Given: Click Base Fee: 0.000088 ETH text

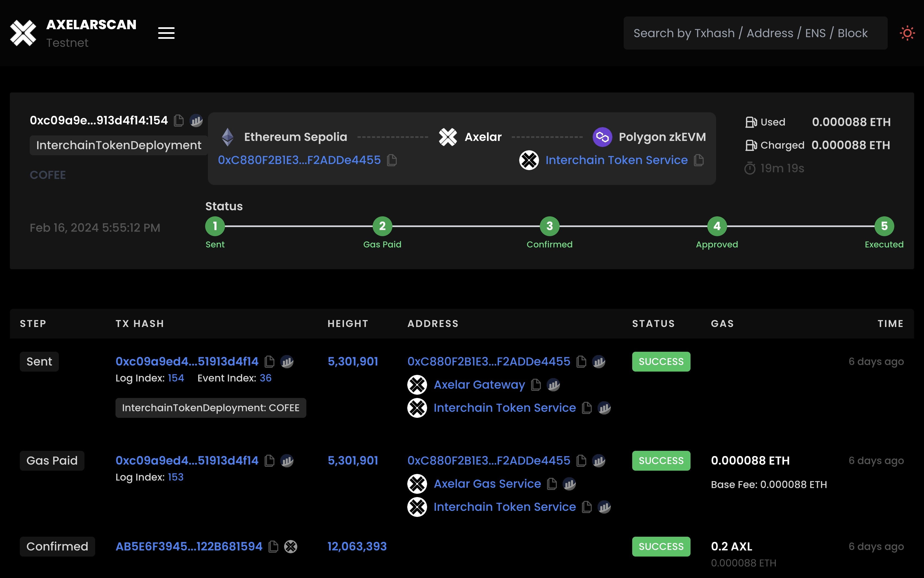Looking at the screenshot, I should 769,485.
